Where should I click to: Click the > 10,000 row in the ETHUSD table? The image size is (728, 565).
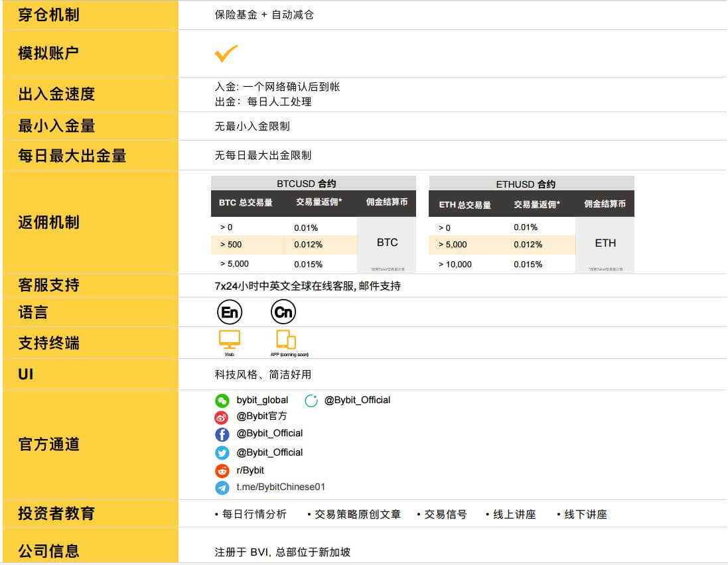pyautogui.click(x=502, y=265)
